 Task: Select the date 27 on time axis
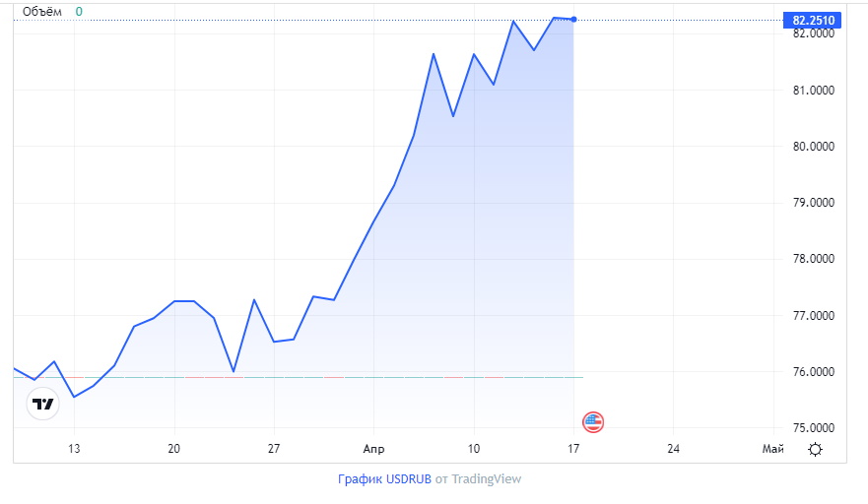(x=274, y=449)
